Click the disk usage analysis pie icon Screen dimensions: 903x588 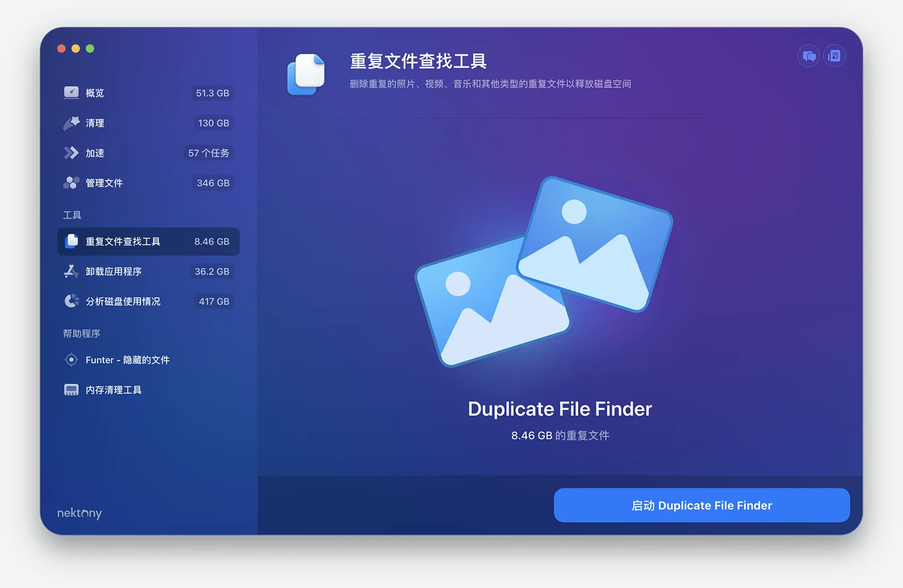click(x=71, y=301)
